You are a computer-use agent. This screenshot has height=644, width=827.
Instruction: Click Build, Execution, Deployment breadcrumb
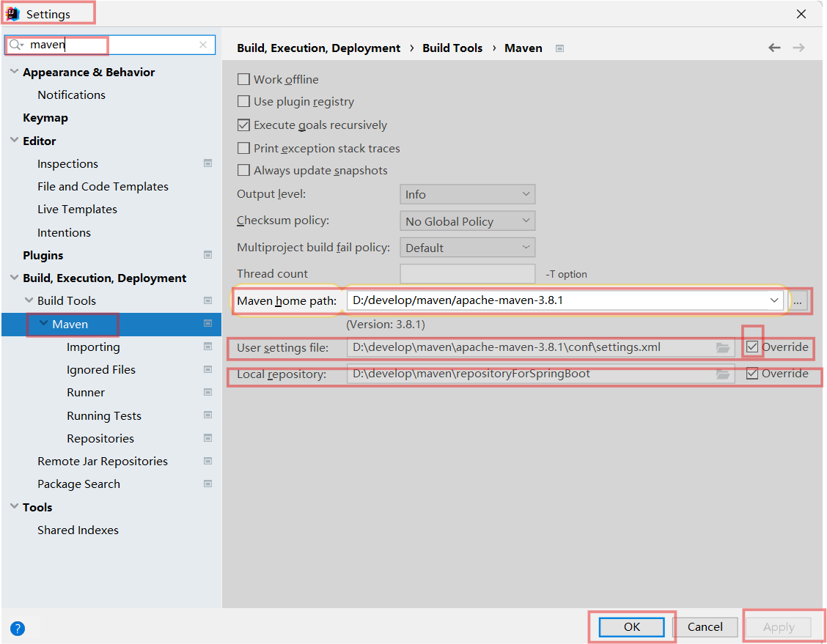[319, 48]
